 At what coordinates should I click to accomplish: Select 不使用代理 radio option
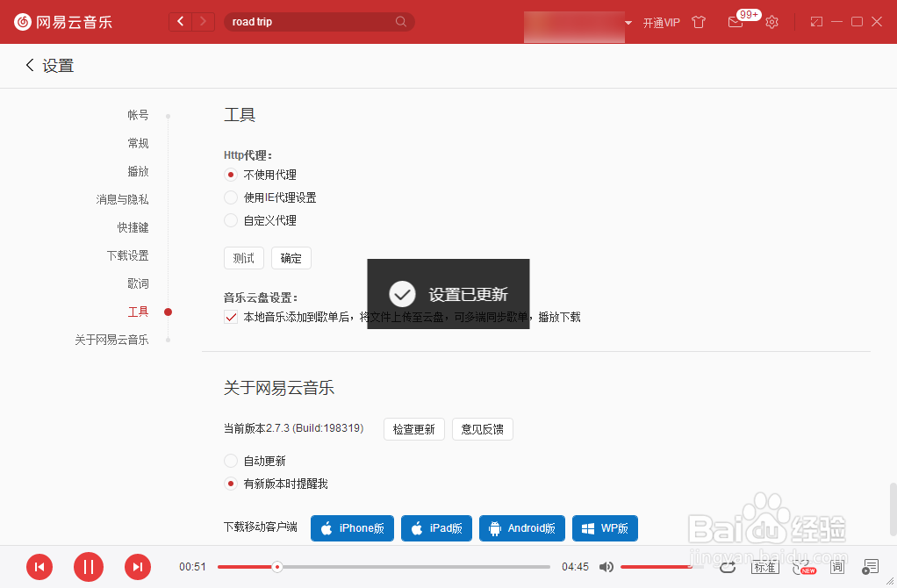(231, 175)
